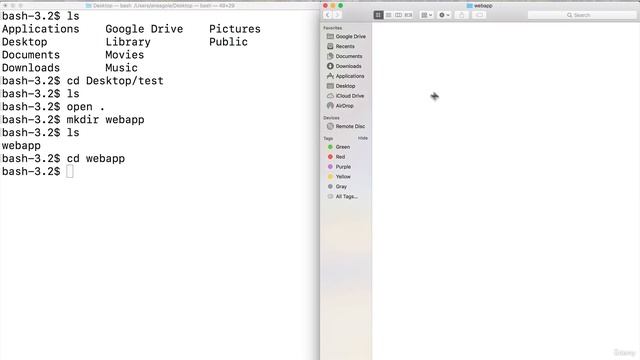Click 'Music' in Terminal ls output
640x360 pixels.
121,68
